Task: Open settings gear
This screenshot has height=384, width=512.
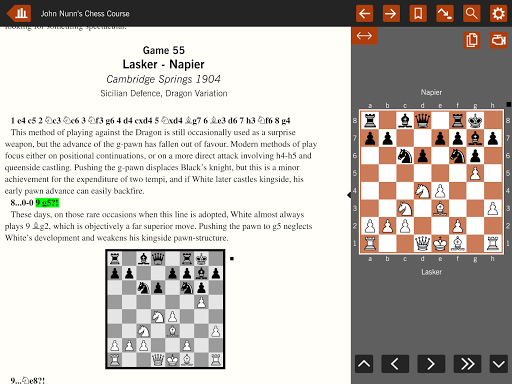Action: click(x=498, y=13)
